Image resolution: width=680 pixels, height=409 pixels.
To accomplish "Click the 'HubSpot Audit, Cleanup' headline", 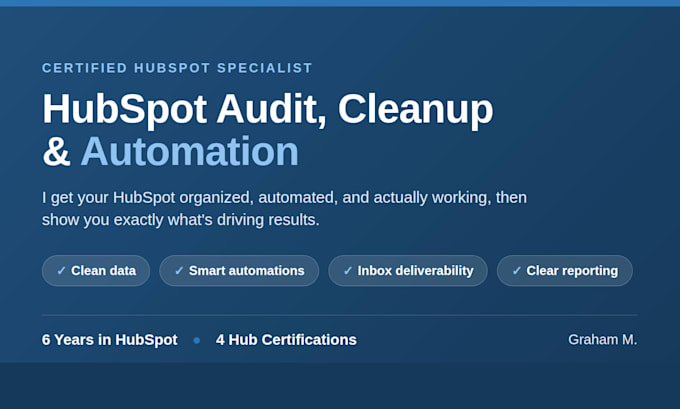I will point(268,109).
